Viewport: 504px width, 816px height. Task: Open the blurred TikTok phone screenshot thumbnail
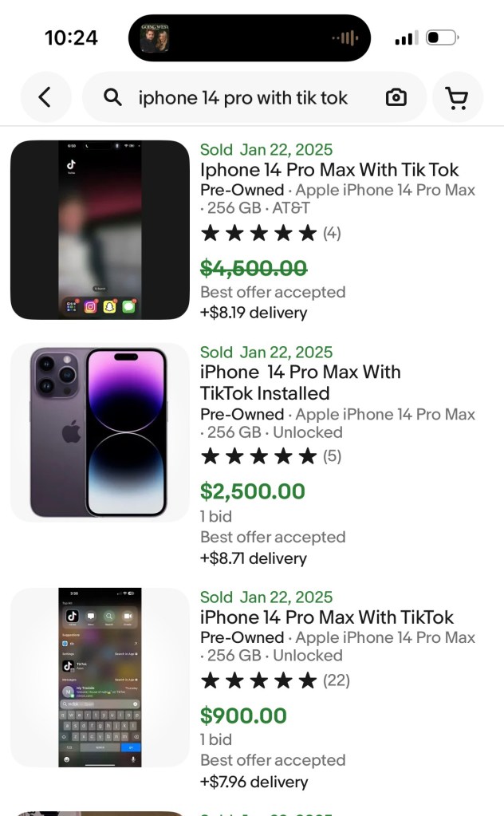pos(100,230)
